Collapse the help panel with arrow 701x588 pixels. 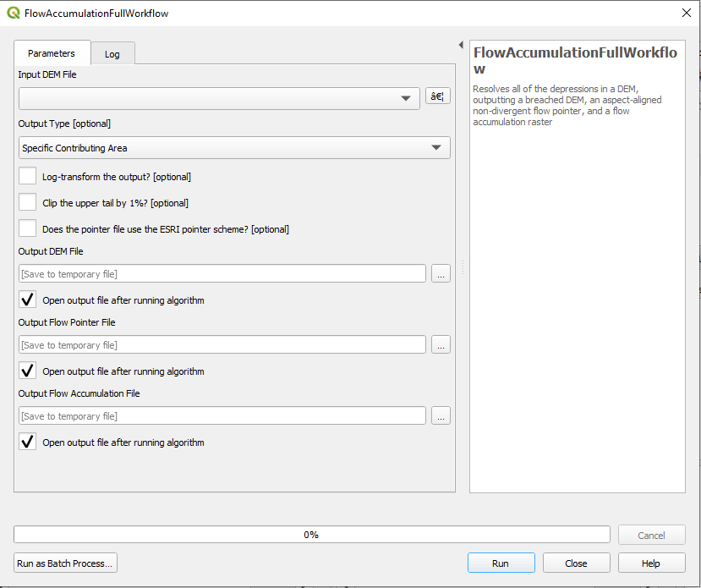(x=461, y=45)
